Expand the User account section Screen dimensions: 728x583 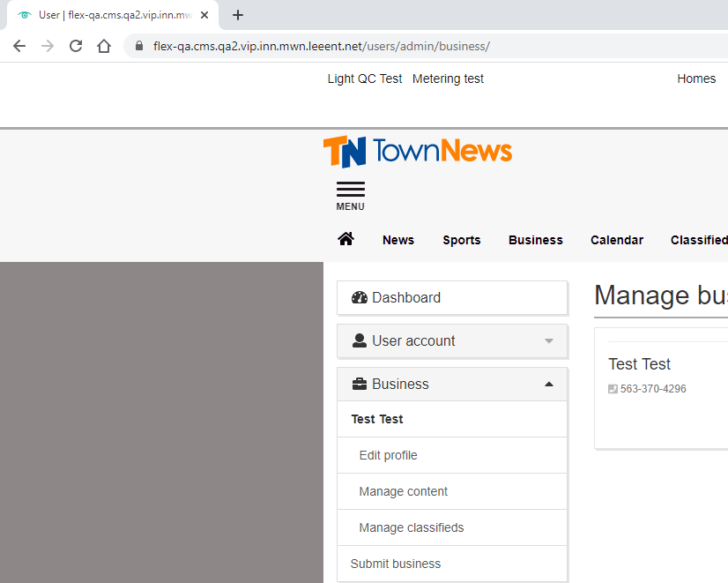452,341
